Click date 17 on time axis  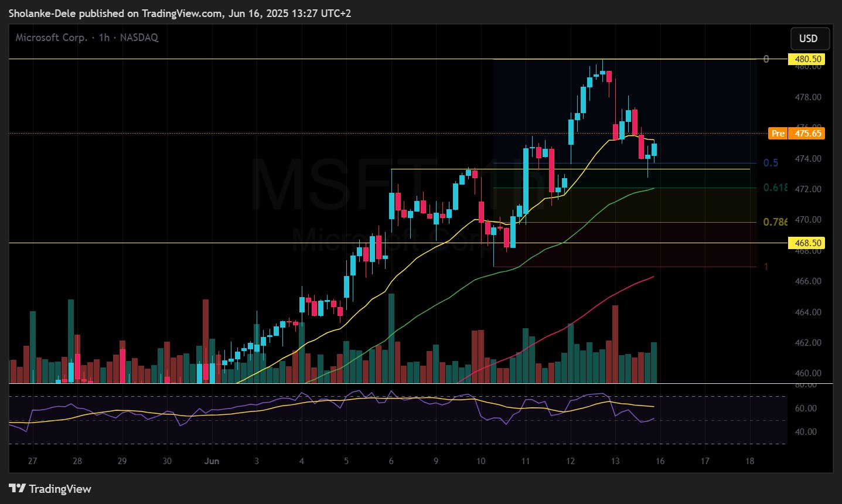coord(705,461)
